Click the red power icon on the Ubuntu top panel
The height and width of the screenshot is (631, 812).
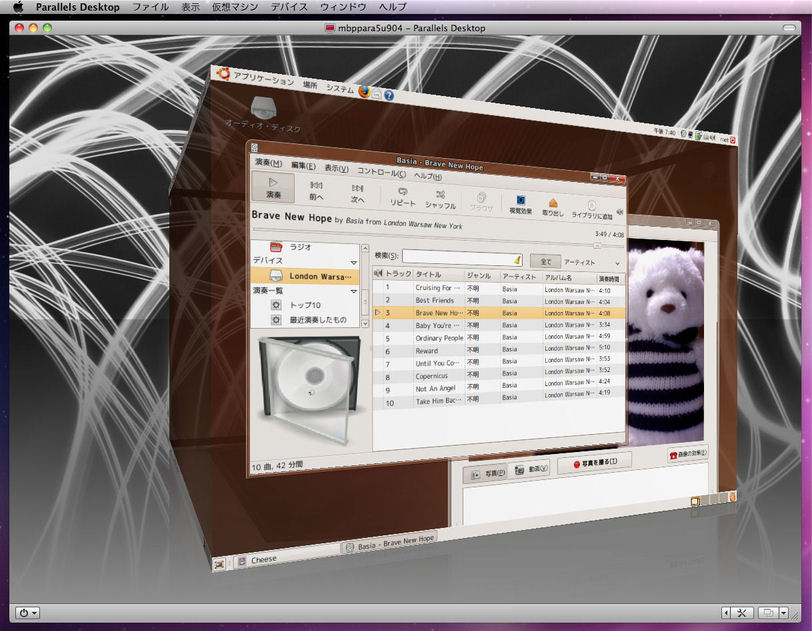[733, 140]
